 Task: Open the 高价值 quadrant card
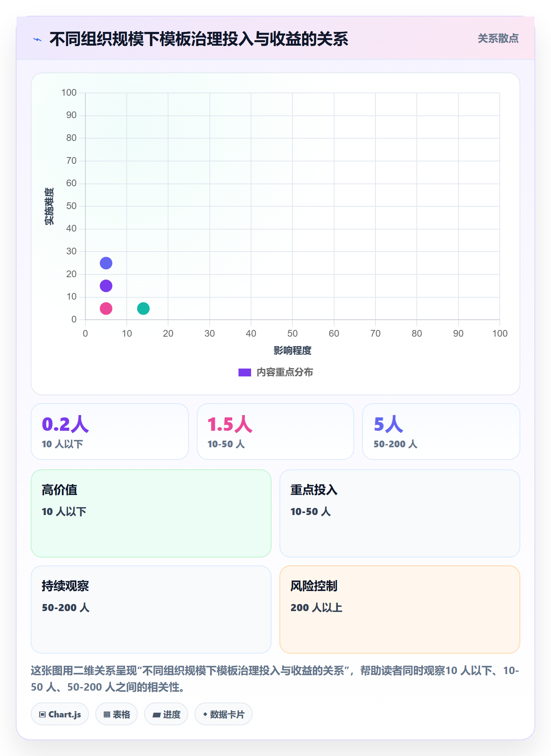tap(151, 513)
